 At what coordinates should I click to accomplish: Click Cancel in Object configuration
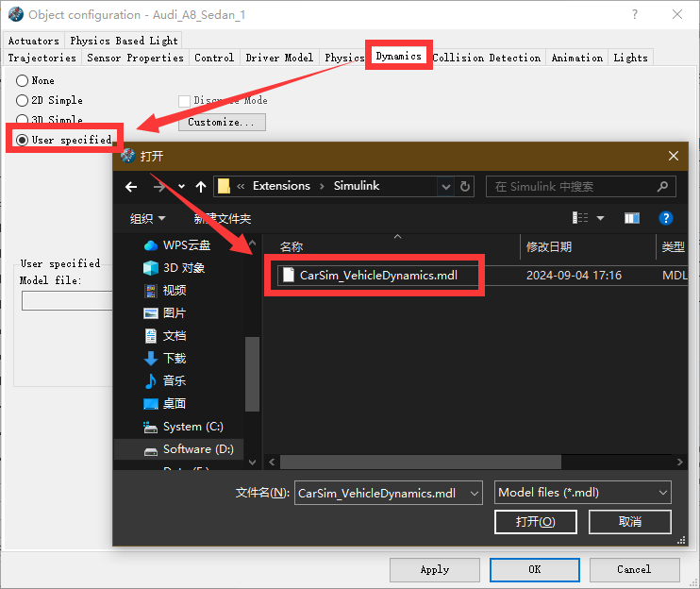pyautogui.click(x=634, y=570)
